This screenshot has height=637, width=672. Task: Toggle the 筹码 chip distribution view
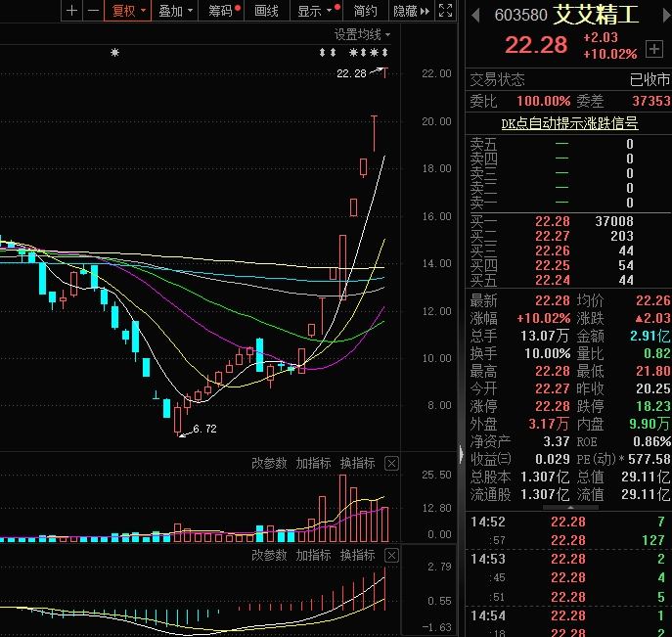tap(224, 11)
